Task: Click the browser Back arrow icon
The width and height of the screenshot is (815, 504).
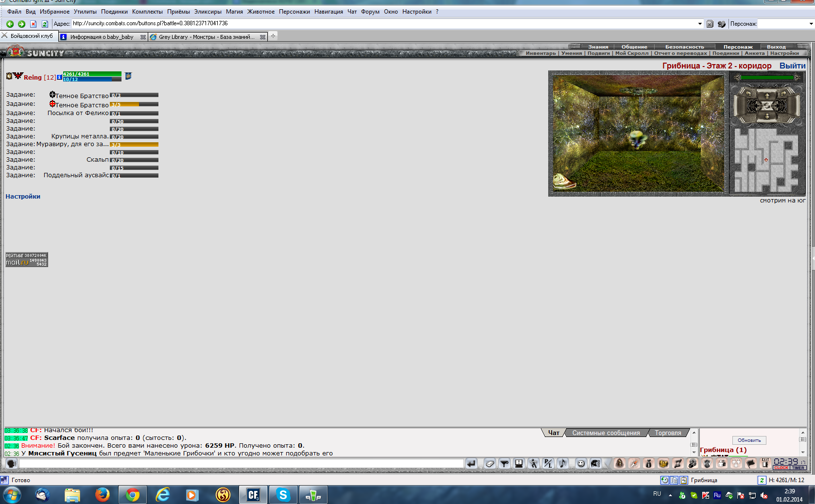Action: [10, 24]
